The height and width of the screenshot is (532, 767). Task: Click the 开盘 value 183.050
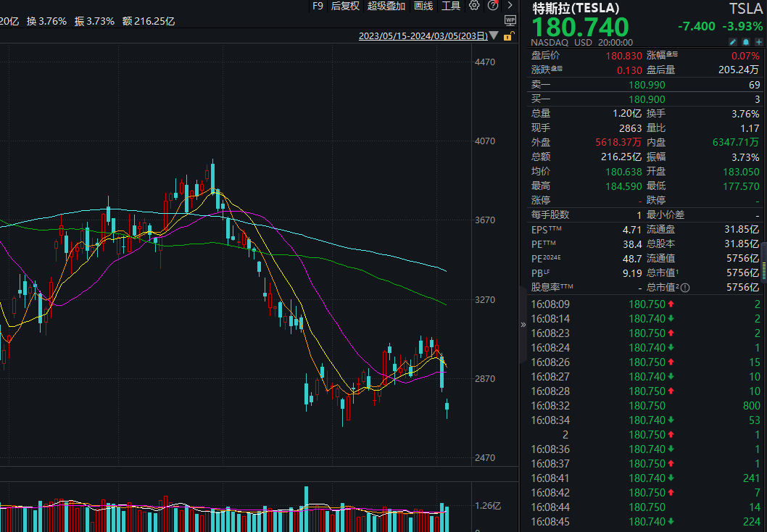(x=741, y=172)
